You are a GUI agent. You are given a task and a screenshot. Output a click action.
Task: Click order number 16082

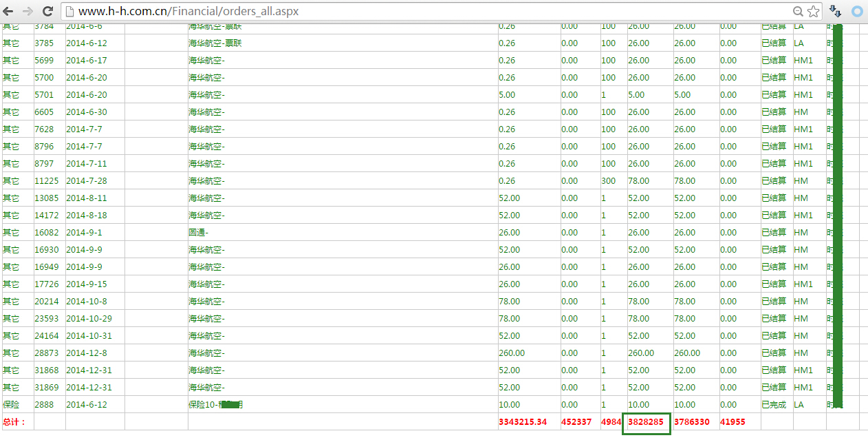[x=47, y=232]
